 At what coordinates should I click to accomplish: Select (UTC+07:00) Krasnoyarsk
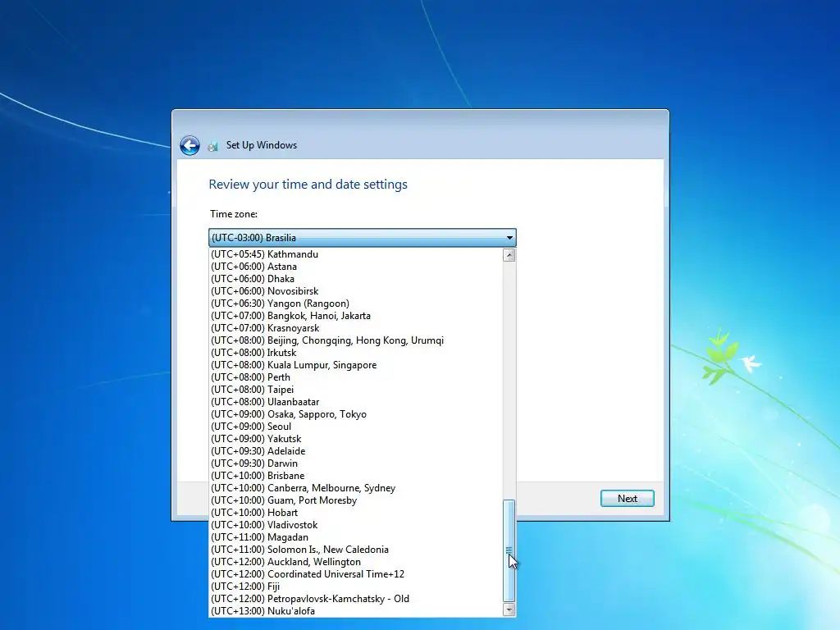click(x=356, y=328)
